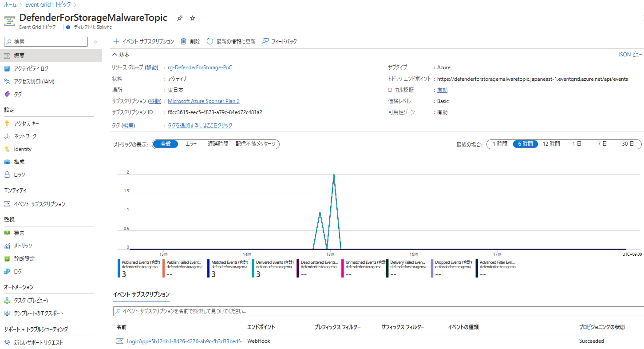Go to ホーム breadcrumb

point(10,4)
